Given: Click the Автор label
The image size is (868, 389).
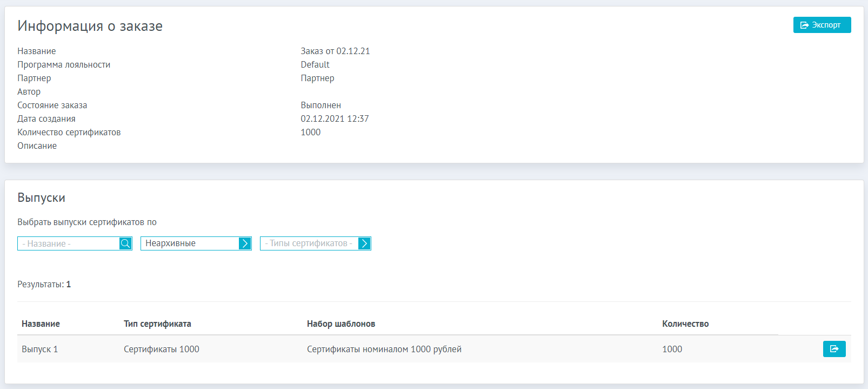Looking at the screenshot, I should [x=29, y=91].
